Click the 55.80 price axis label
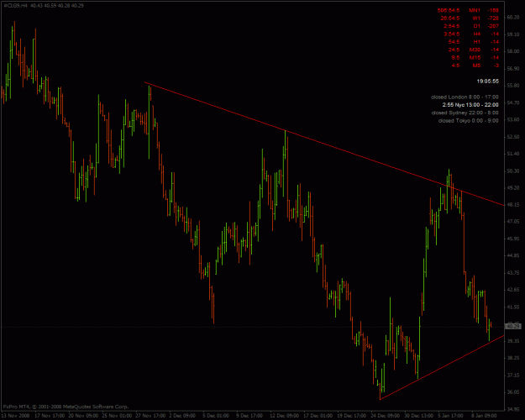The height and width of the screenshot is (420, 525). (513, 86)
